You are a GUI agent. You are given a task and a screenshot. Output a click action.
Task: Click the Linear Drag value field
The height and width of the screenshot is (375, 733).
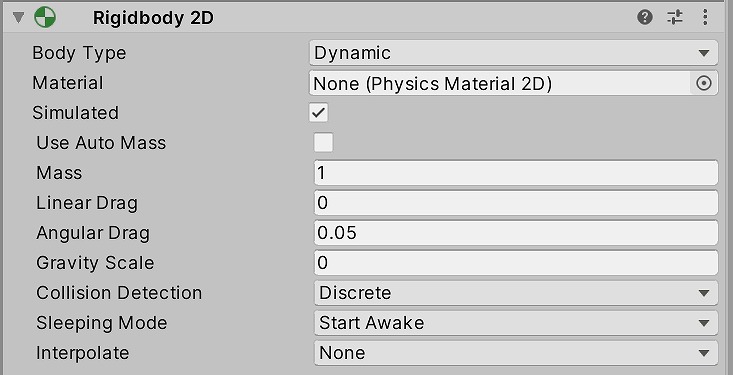tap(516, 203)
